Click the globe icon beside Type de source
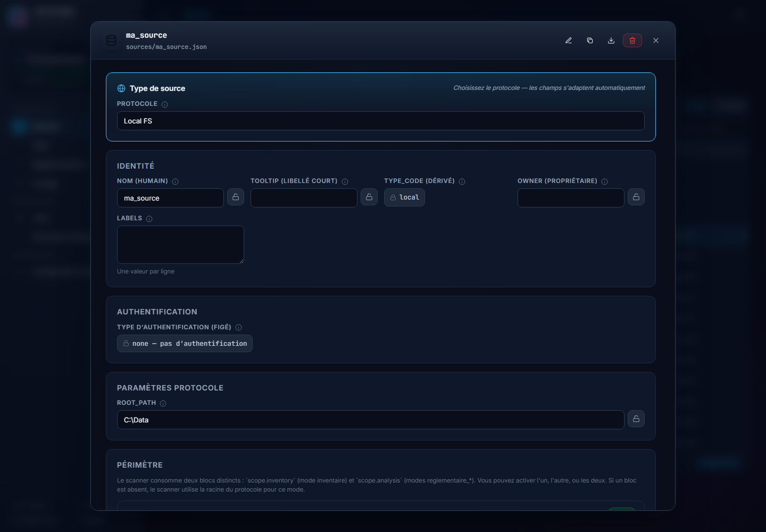This screenshot has height=532, width=766. 121,88
